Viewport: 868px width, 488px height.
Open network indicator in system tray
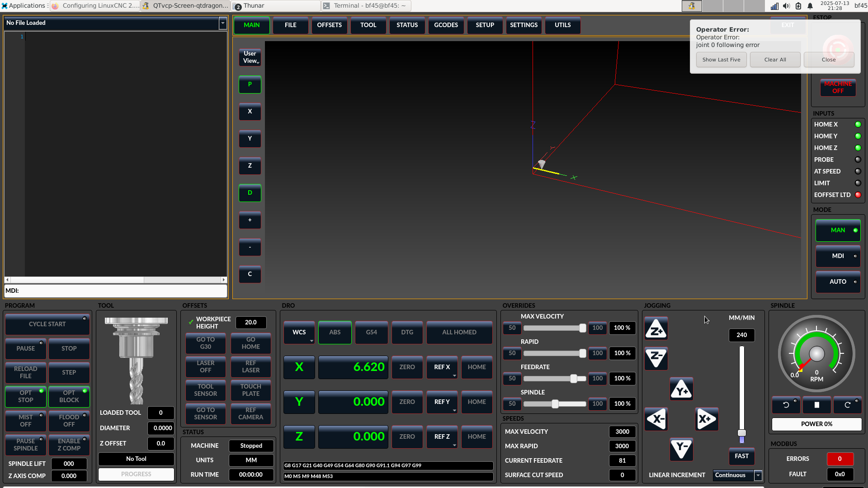(774, 6)
